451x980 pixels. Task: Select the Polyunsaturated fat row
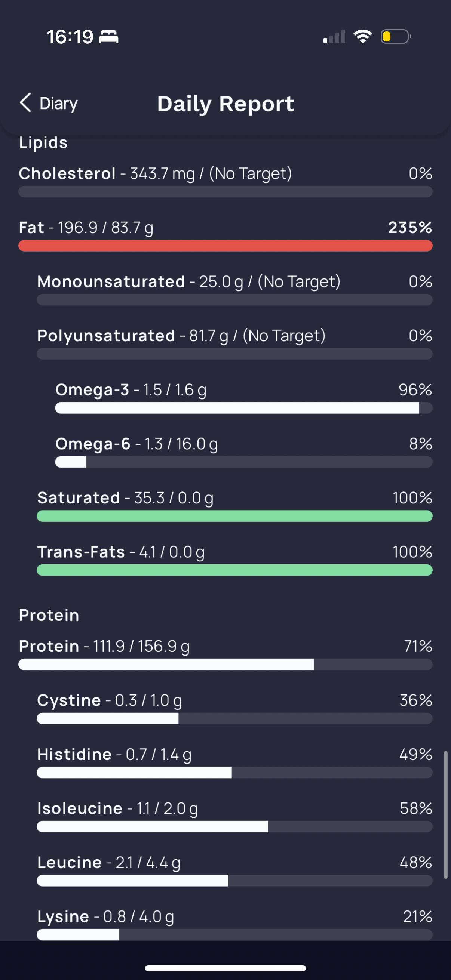(234, 343)
